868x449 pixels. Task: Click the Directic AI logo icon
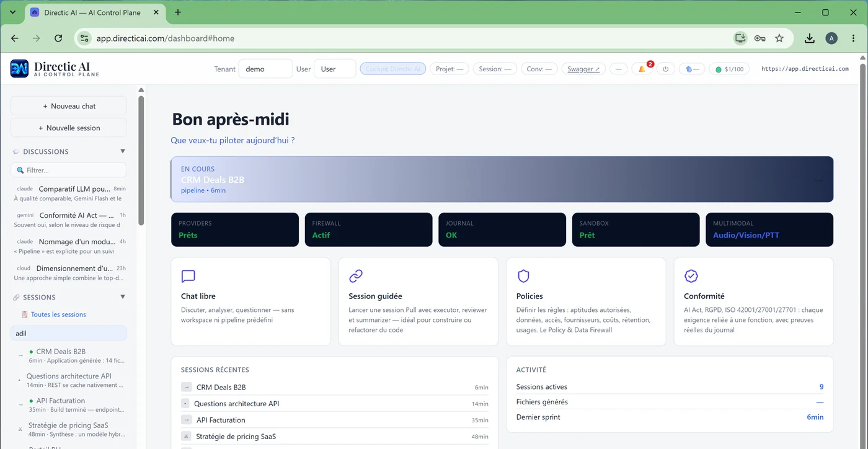pyautogui.click(x=19, y=68)
